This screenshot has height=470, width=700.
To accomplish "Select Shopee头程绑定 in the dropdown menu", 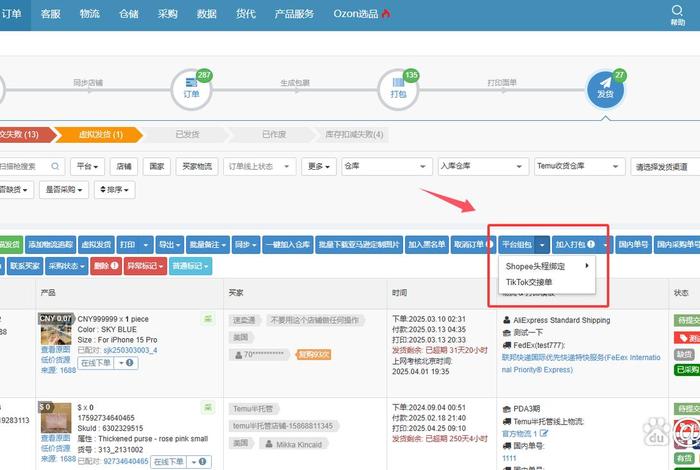I will [547, 266].
